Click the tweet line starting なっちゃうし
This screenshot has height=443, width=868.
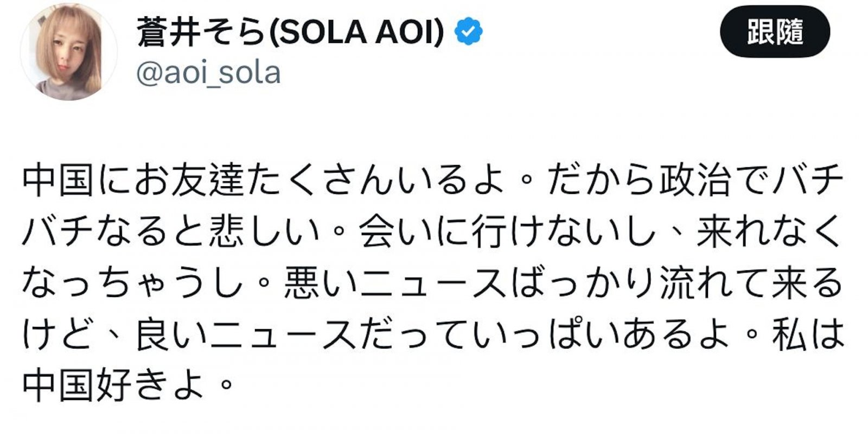[433, 283]
